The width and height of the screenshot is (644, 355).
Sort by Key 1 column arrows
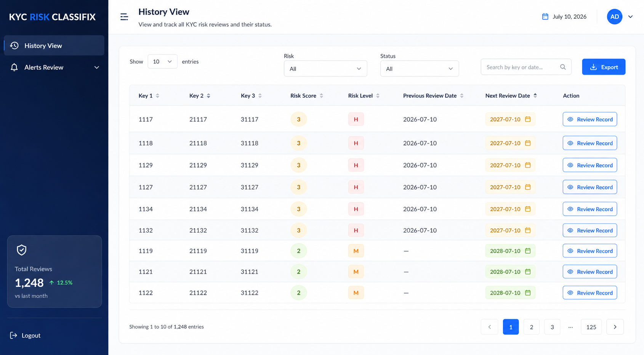[x=157, y=96]
